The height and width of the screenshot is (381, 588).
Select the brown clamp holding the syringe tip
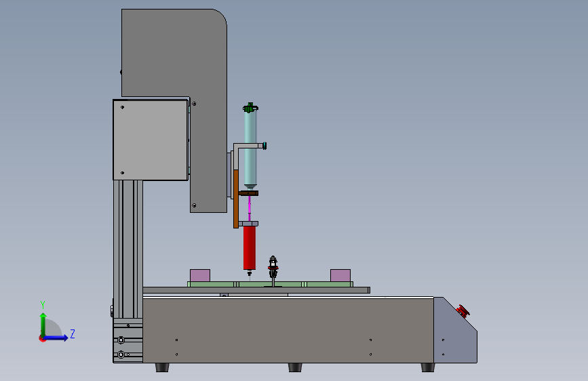(x=249, y=193)
